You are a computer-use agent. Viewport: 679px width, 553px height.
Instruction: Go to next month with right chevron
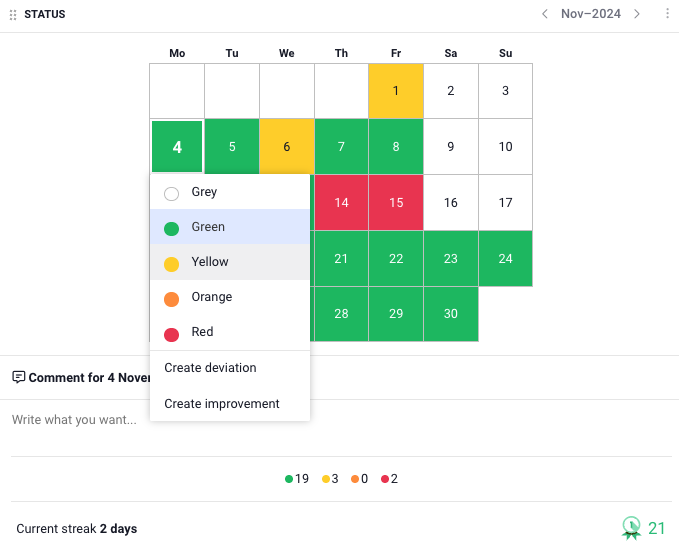pyautogui.click(x=637, y=14)
